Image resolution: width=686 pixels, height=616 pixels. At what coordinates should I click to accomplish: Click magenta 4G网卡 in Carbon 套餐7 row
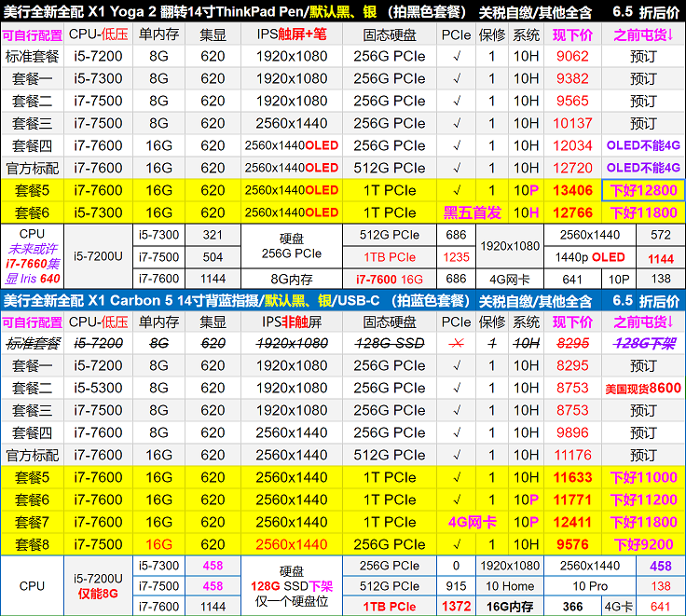pyautogui.click(x=472, y=522)
